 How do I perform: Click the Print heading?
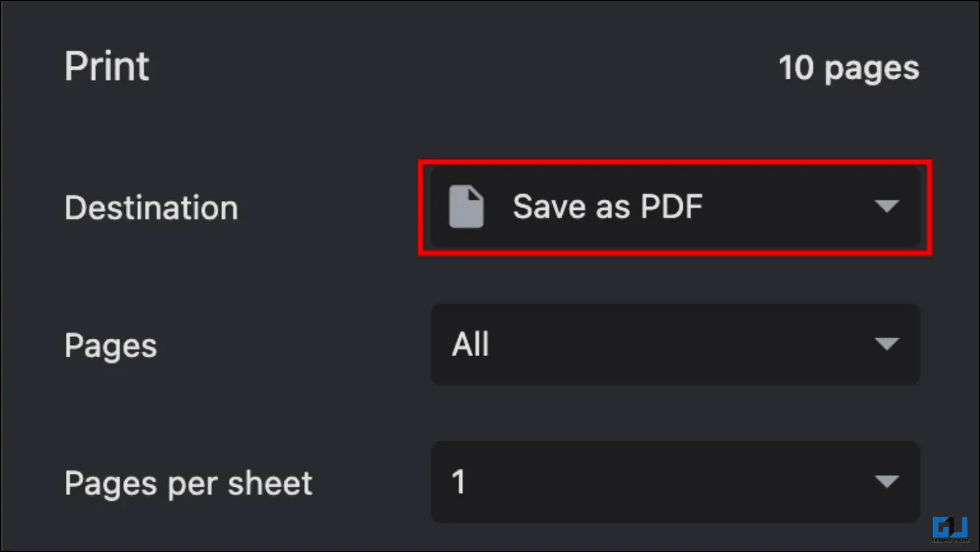coord(107,66)
